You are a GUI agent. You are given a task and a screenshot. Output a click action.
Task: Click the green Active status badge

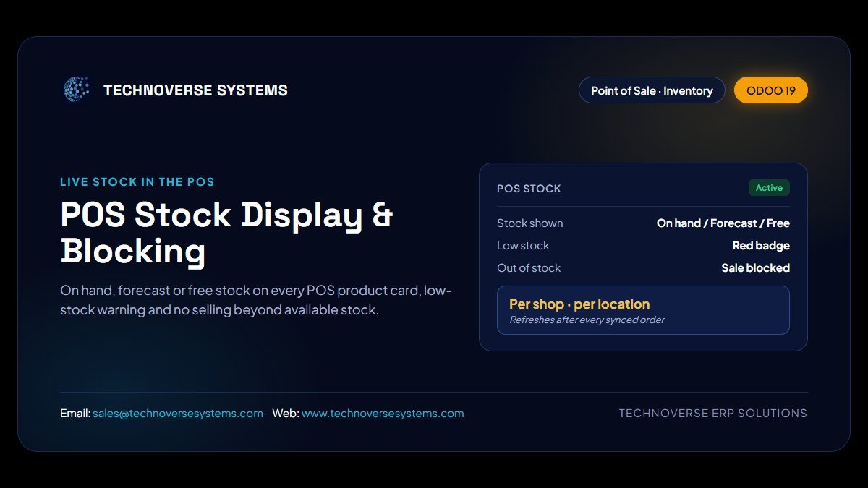769,188
